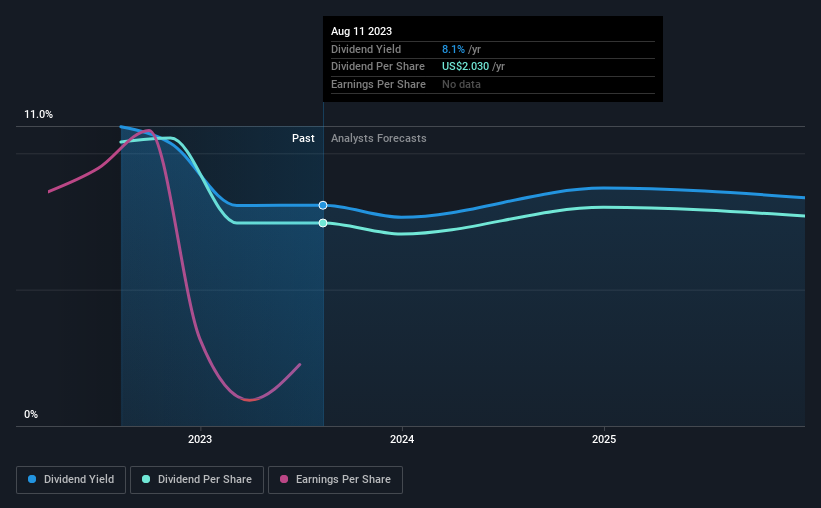Select the teal Dividend Per Share data point marker
Screen dimensions: 821x508
[x=323, y=223]
